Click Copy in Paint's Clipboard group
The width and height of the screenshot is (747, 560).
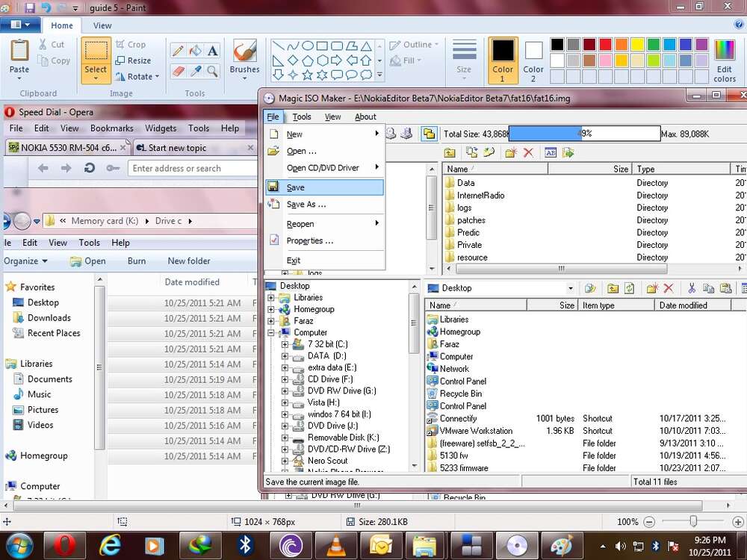pos(54,60)
